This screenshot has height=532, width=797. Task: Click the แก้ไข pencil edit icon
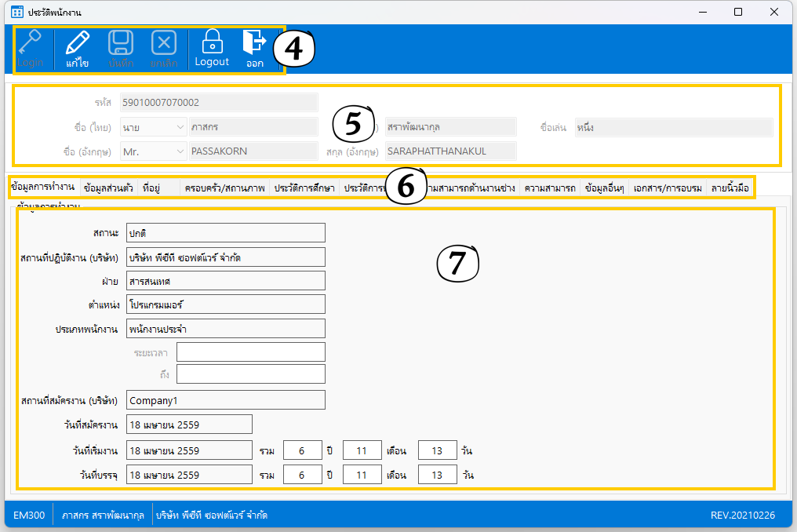pos(77,42)
